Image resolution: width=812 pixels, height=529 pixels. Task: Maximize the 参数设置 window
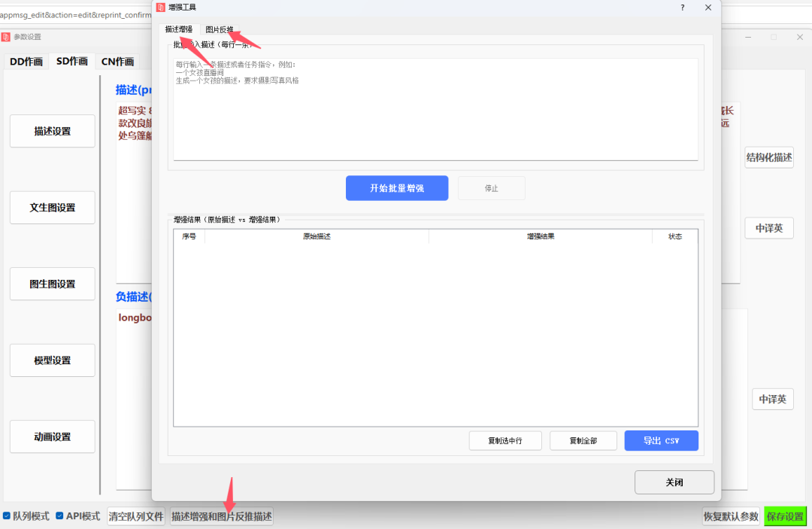pyautogui.click(x=774, y=37)
